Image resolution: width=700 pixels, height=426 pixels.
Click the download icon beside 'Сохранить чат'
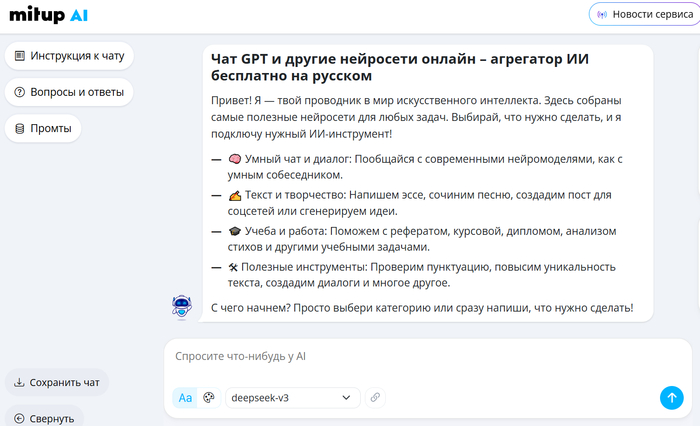(x=19, y=382)
